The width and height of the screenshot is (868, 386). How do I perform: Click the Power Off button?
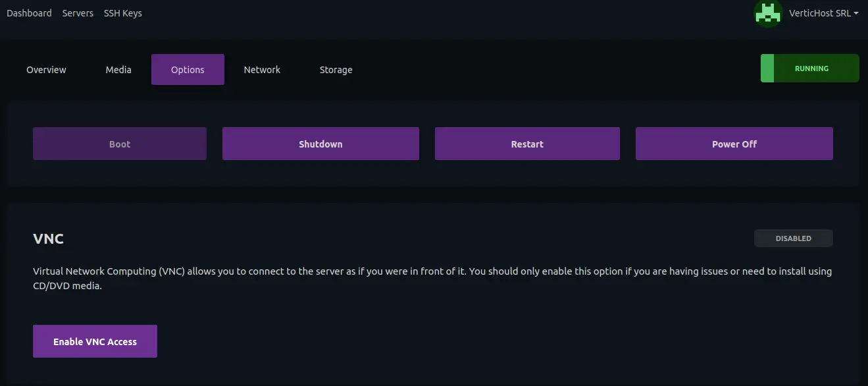tap(734, 144)
